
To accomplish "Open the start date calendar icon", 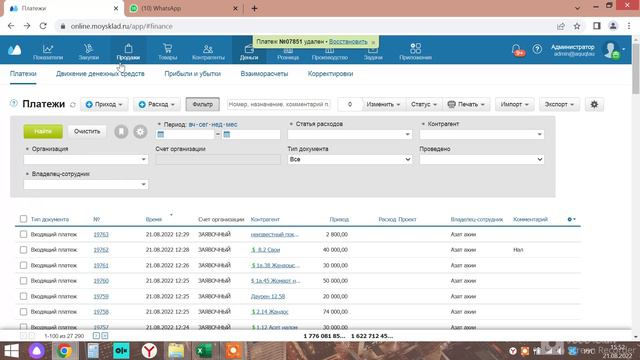I will click(x=161, y=134).
